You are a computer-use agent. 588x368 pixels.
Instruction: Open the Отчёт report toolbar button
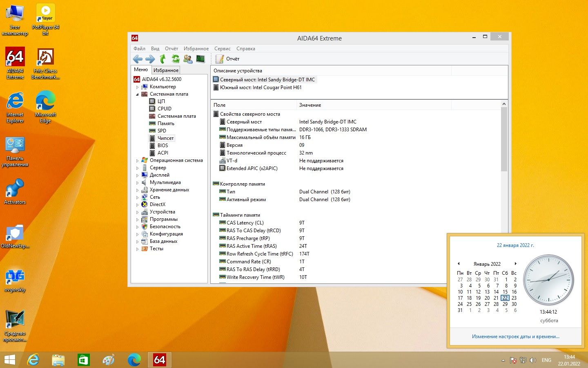[x=227, y=59]
